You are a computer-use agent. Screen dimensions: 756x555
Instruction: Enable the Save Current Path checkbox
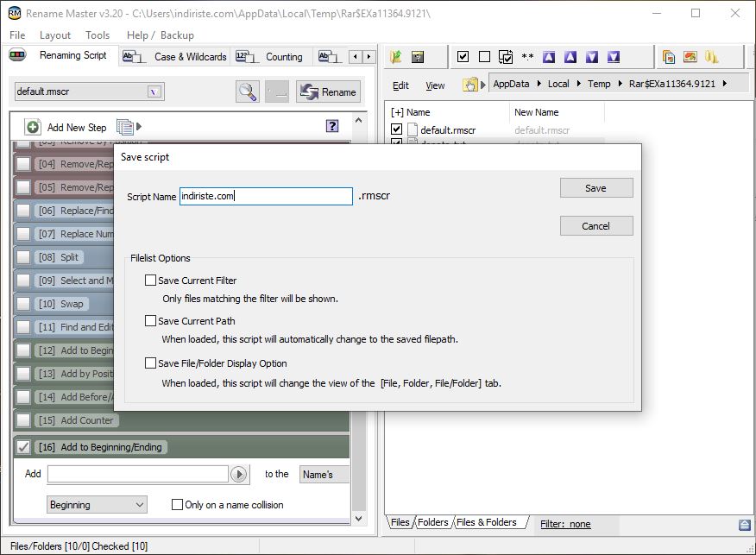150,320
